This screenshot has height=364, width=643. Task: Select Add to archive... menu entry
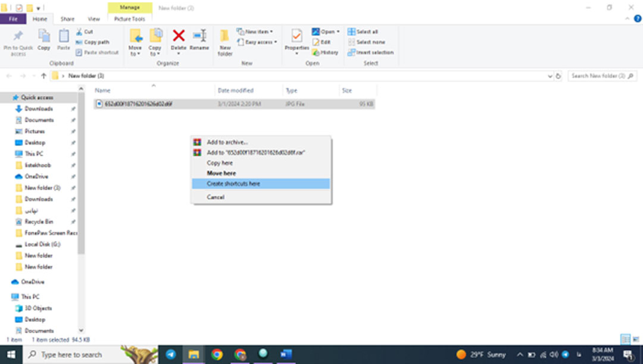click(227, 142)
